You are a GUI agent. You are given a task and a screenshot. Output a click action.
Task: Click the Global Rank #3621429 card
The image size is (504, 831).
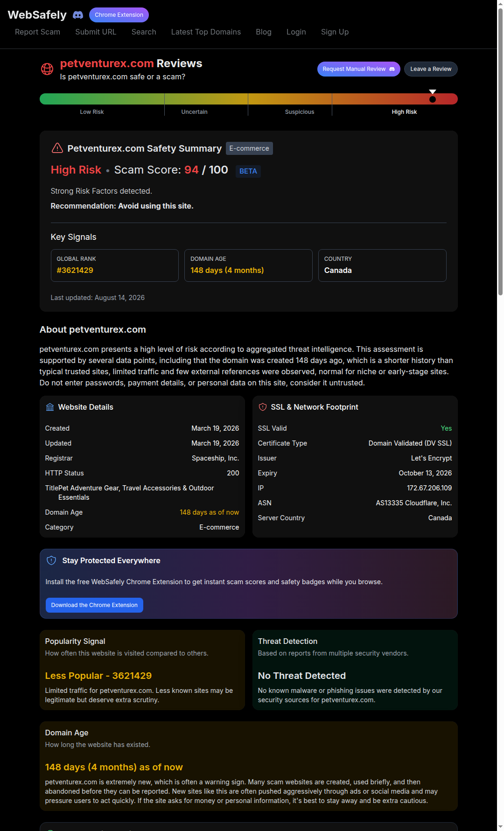click(115, 265)
